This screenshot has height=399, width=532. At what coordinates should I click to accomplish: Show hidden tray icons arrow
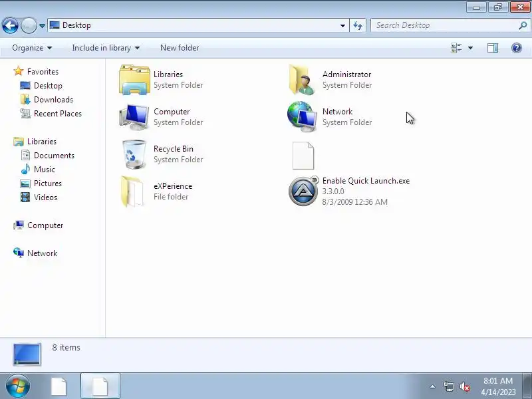point(433,386)
